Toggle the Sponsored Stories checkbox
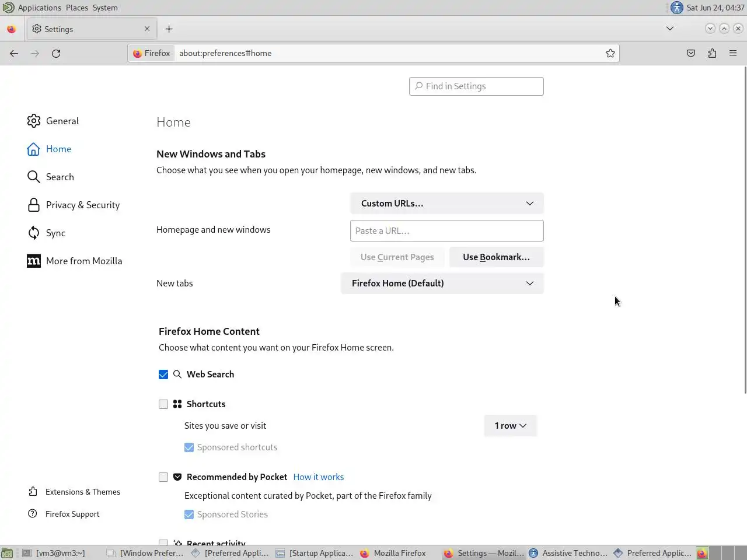Viewport: 747px width, 560px height. coord(189,514)
